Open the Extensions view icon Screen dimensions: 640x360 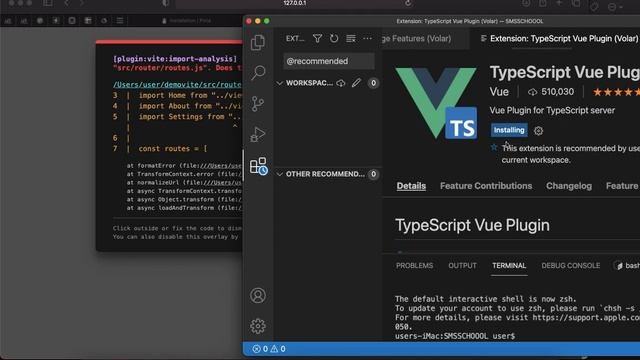[x=258, y=166]
